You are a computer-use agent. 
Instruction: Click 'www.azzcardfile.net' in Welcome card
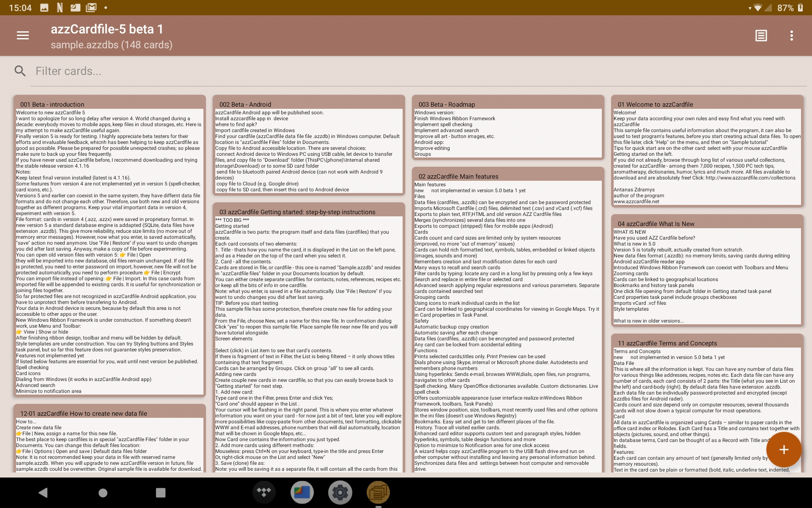click(x=636, y=202)
